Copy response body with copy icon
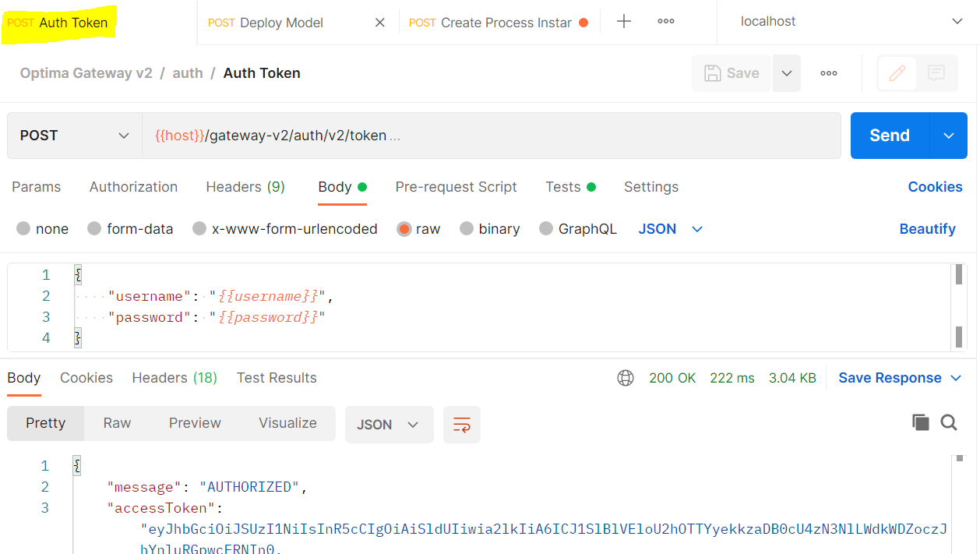Screen dimensions: 980x554 [x=921, y=422]
